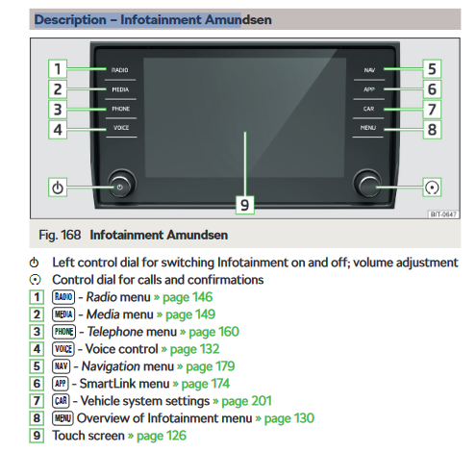Click callout number 2 in the figure
The width and height of the screenshot is (476, 452).
(x=58, y=88)
